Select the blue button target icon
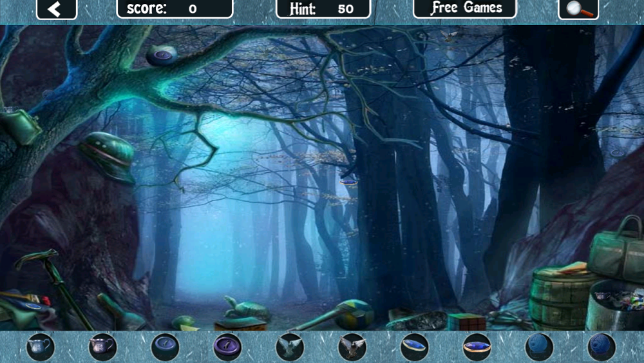The height and width of the screenshot is (363, 644). (165, 347)
